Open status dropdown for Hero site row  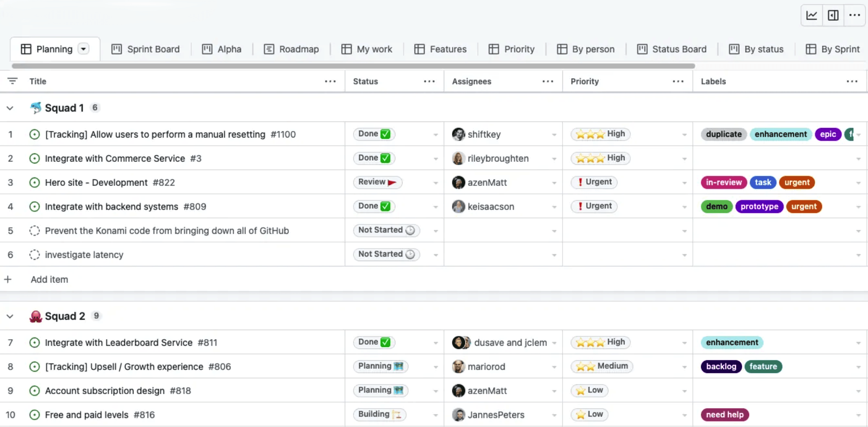click(435, 183)
